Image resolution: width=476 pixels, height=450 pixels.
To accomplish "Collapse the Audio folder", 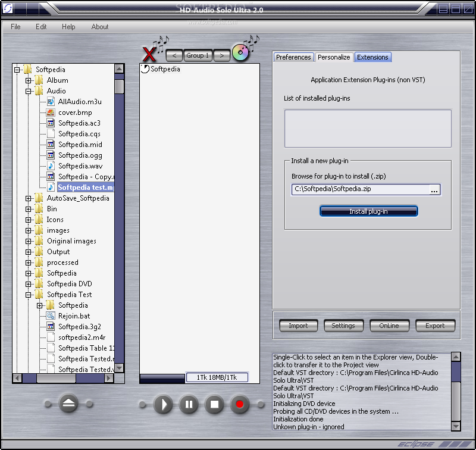I will [28, 91].
